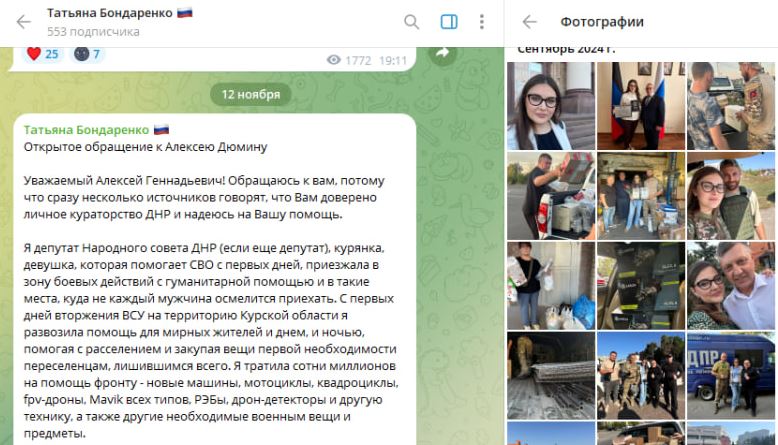Select the Фотографии panel title
The height and width of the screenshot is (445, 778).
point(602,22)
